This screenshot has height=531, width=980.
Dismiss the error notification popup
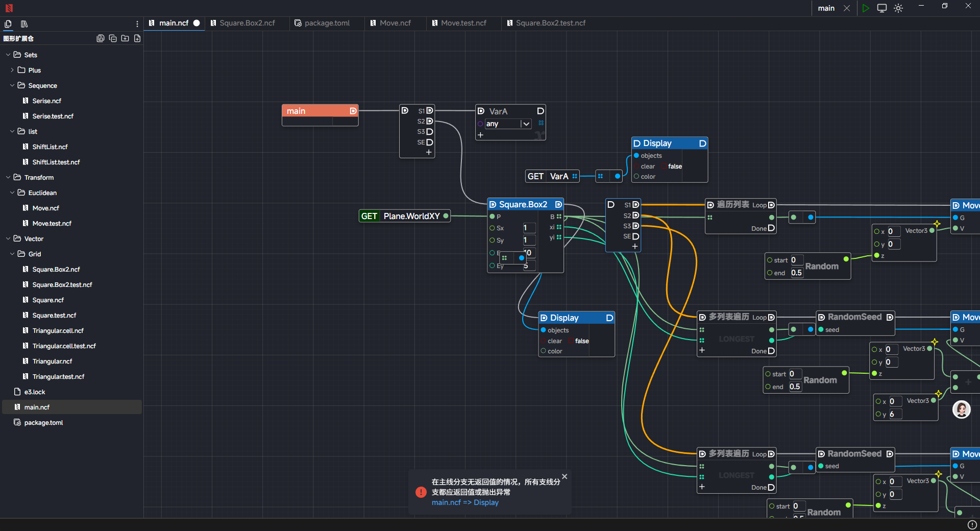pos(565,476)
